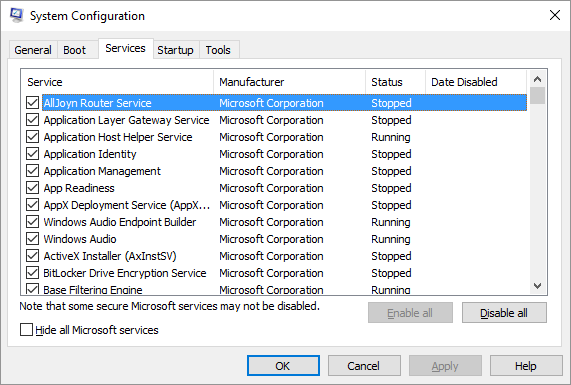
Task: Sort by the Manufacturer column header
Action: tap(290, 82)
